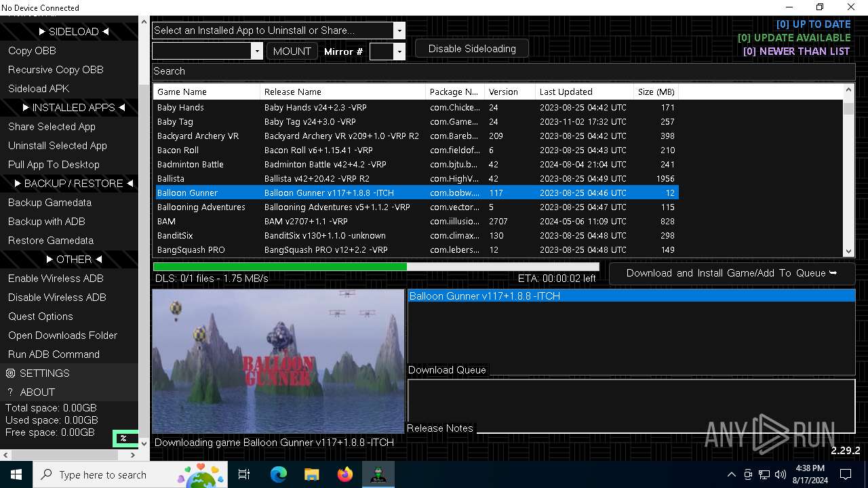The width and height of the screenshot is (868, 488).
Task: Open File Explorer from taskbar
Action: (x=311, y=474)
